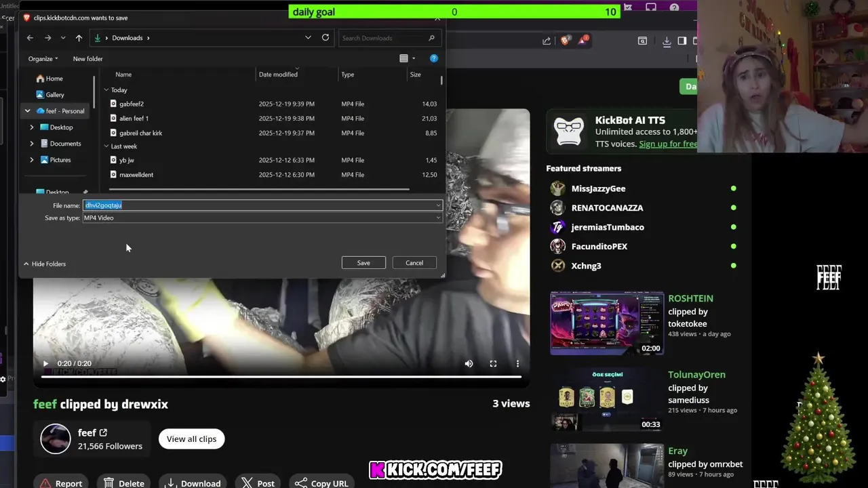This screenshot has width=868, height=488.
Task: Open the ROSHTEIN clip thumbnail
Action: pos(607,323)
